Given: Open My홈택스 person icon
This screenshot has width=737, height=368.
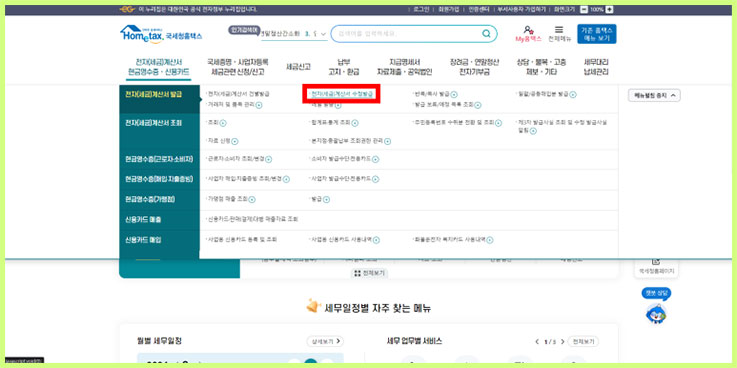Looking at the screenshot, I should tap(528, 30).
